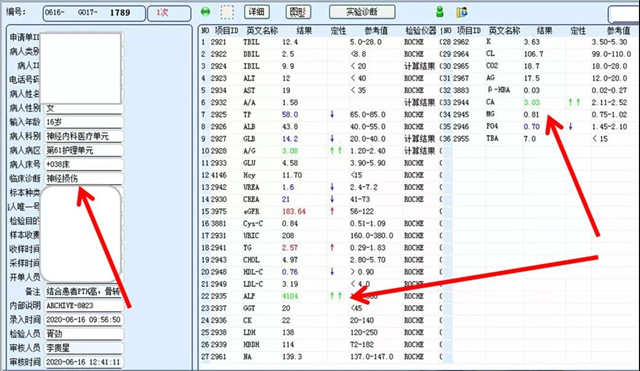The height and width of the screenshot is (371, 640).
Task: Click the ALB result 43.8
Action: (x=290, y=127)
